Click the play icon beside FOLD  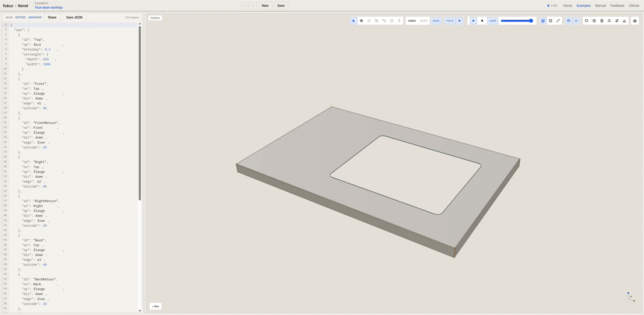459,21
